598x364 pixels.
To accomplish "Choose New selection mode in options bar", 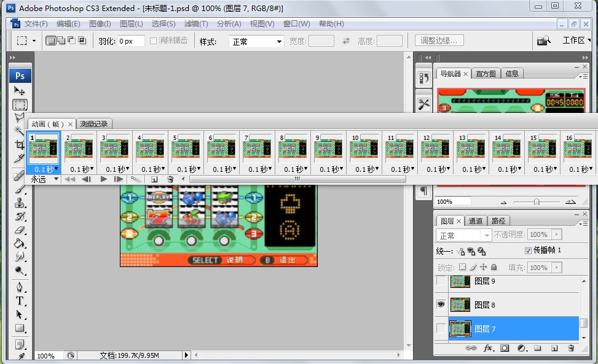I will tap(50, 41).
